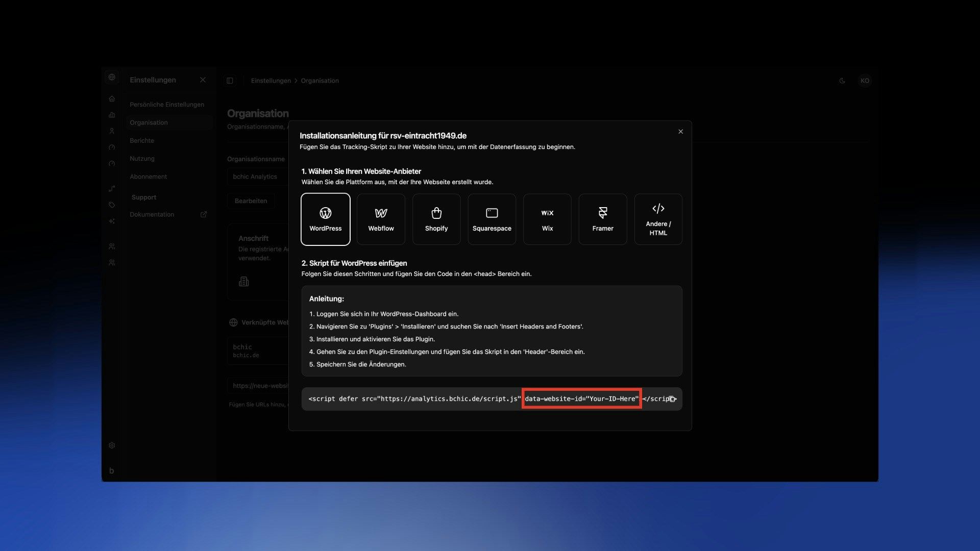Expand Einstellungen in the breadcrumb
This screenshot has width=980, height=551.
click(x=271, y=81)
